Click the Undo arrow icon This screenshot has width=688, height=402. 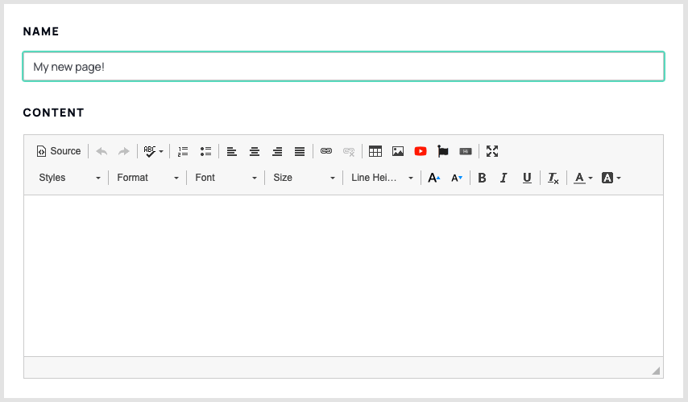tap(102, 151)
